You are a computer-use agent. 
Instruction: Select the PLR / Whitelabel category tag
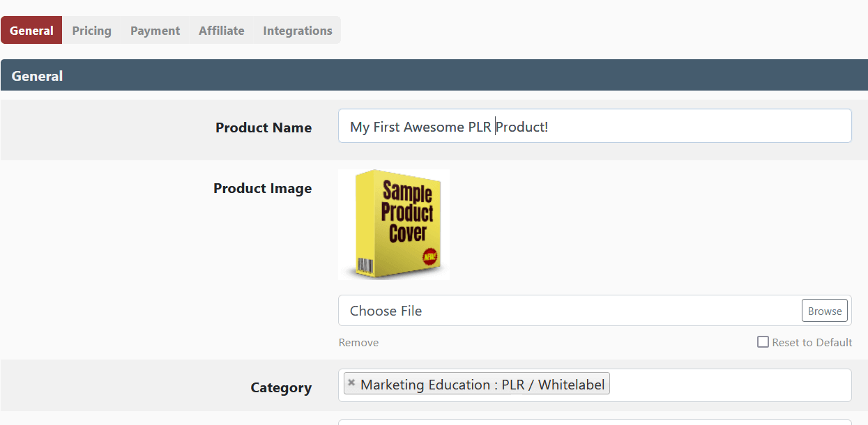pyautogui.click(x=482, y=385)
